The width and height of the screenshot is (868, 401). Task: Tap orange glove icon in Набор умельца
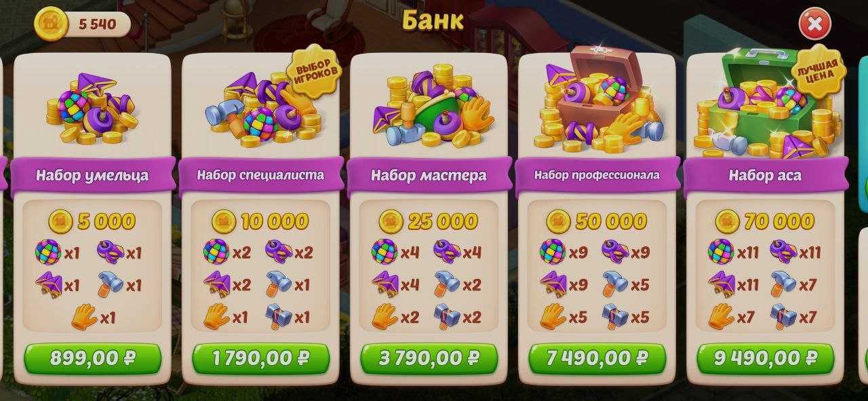(84, 317)
